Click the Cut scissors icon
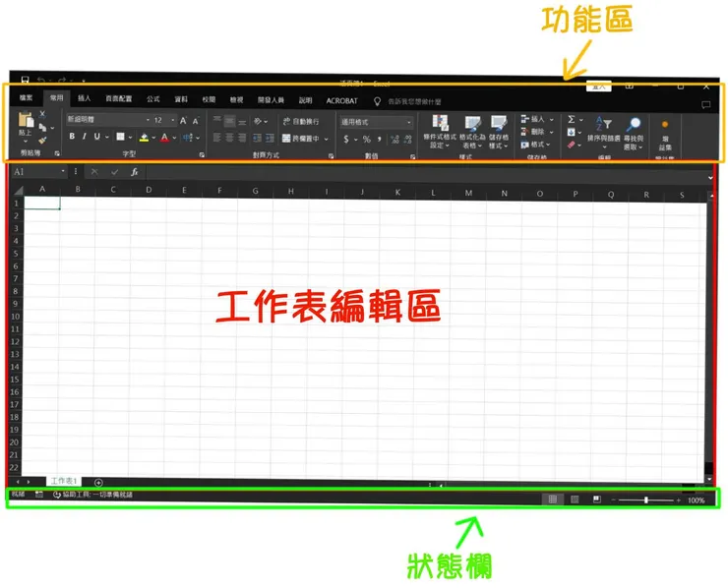Image resolution: width=728 pixels, height=588 pixels. pyautogui.click(x=42, y=114)
